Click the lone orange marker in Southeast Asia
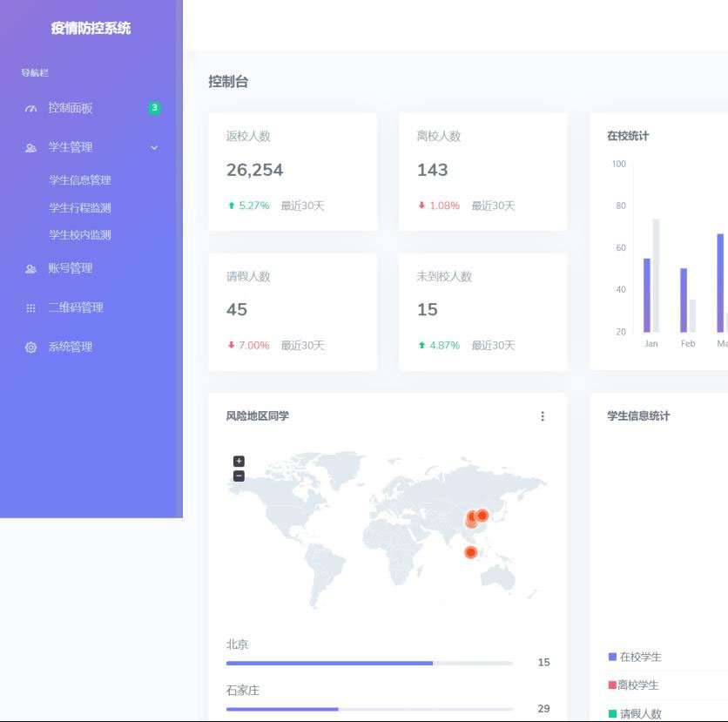 pos(471,552)
